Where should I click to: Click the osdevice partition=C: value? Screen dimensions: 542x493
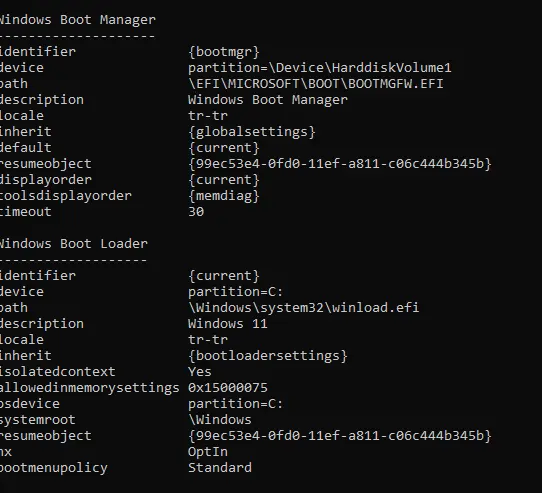click(236, 404)
